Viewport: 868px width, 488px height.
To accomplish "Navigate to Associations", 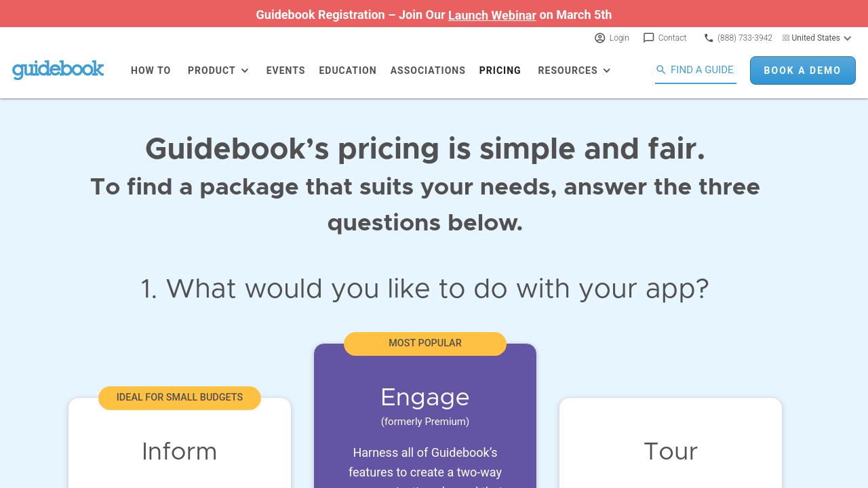I will click(428, 70).
